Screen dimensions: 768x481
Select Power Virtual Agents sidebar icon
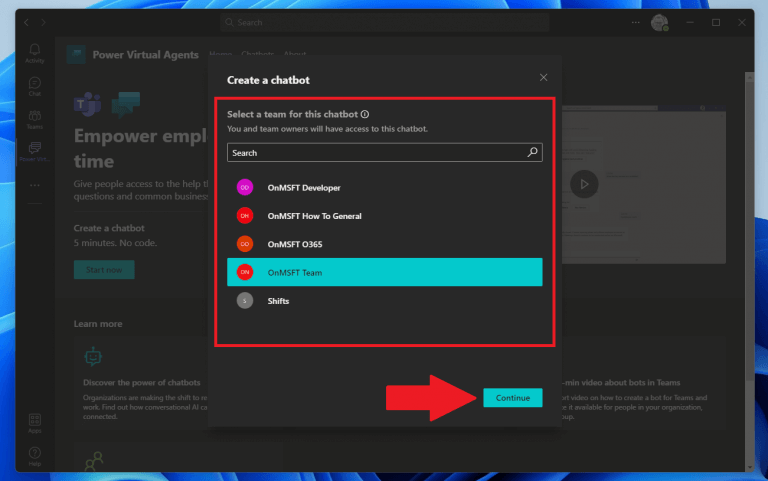point(34,151)
